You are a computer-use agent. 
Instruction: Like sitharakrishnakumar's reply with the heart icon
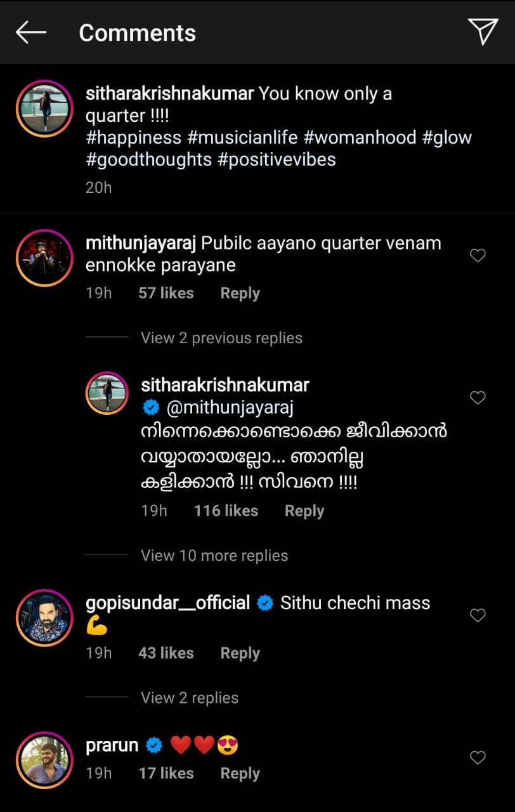pos(478,398)
